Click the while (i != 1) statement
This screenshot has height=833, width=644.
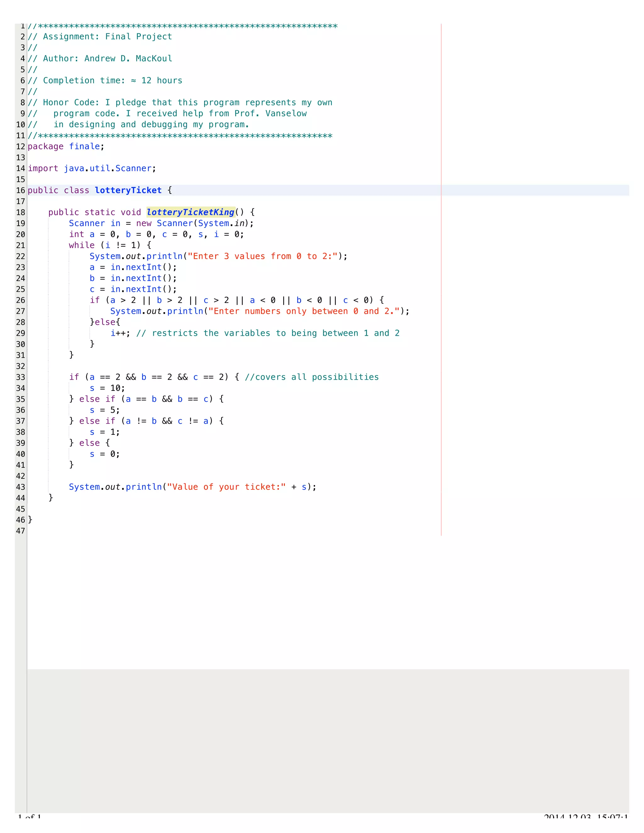click(x=110, y=245)
